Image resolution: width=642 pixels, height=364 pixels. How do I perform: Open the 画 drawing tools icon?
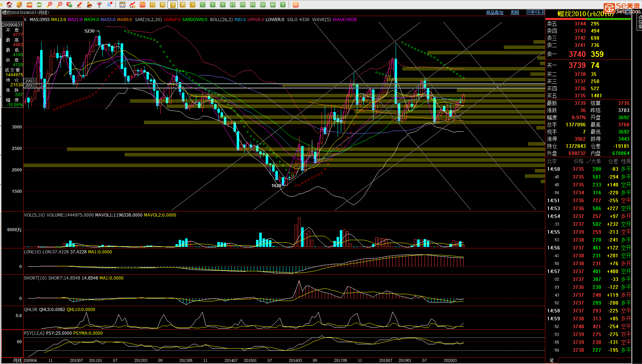click(295, 5)
